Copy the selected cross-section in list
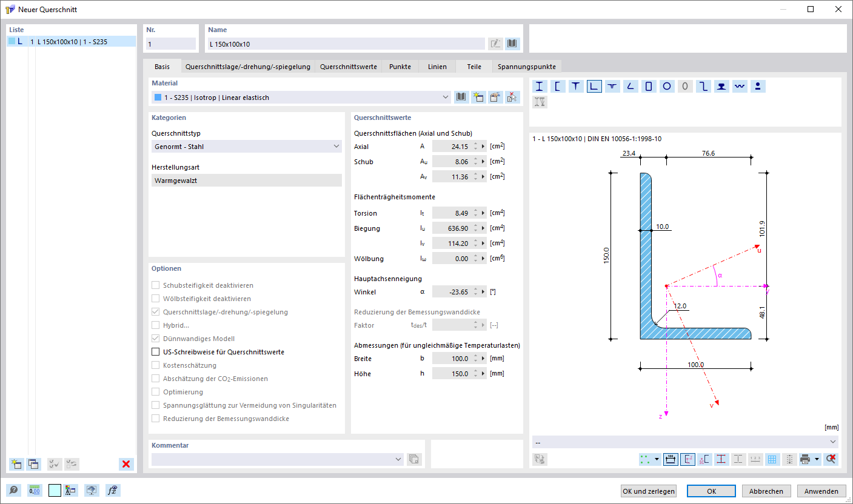 pos(33,464)
